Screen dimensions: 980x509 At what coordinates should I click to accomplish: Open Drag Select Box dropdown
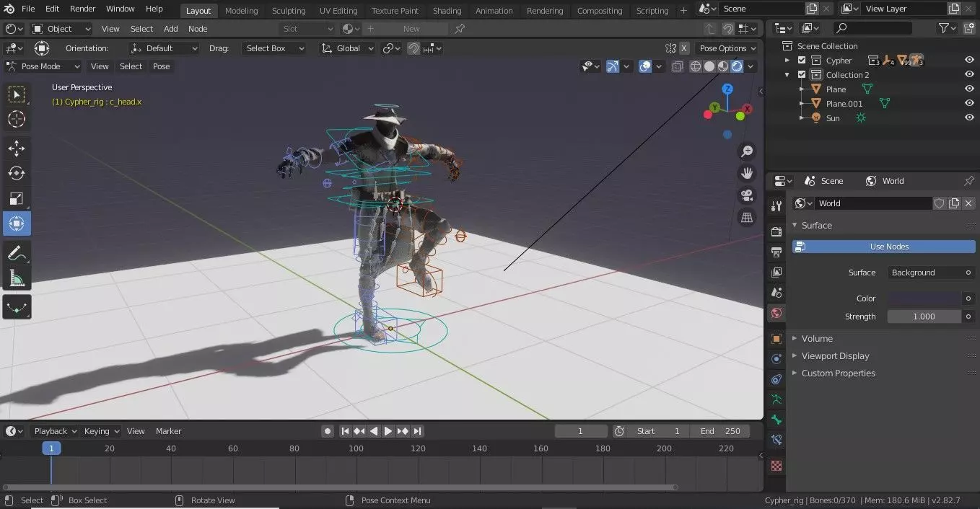[x=274, y=48]
